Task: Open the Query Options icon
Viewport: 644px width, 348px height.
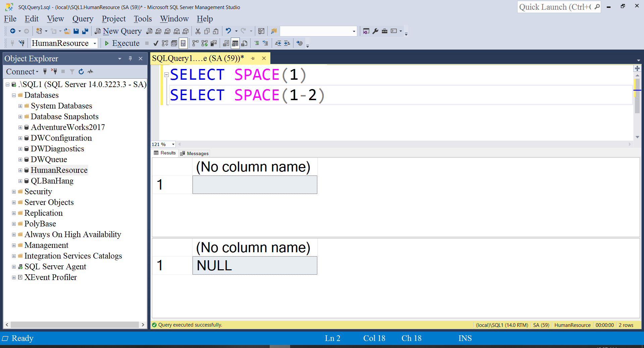Action: tap(174, 43)
